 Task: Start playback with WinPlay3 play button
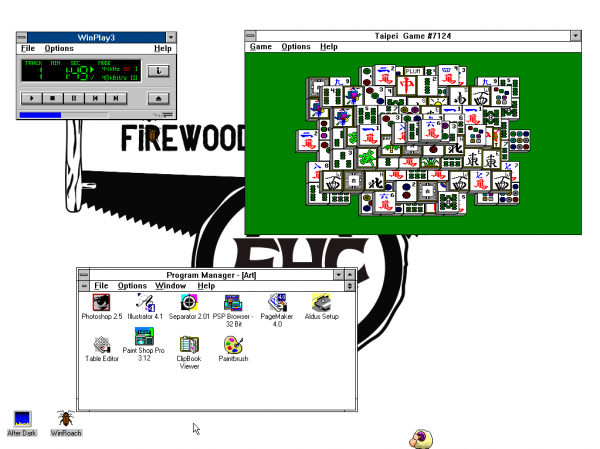31,98
